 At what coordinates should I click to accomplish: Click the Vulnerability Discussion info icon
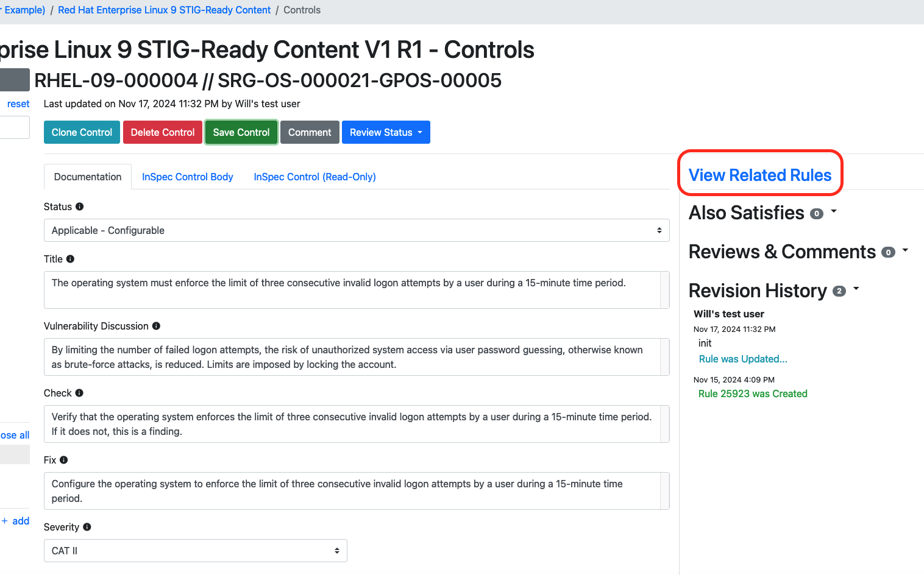pyautogui.click(x=156, y=326)
